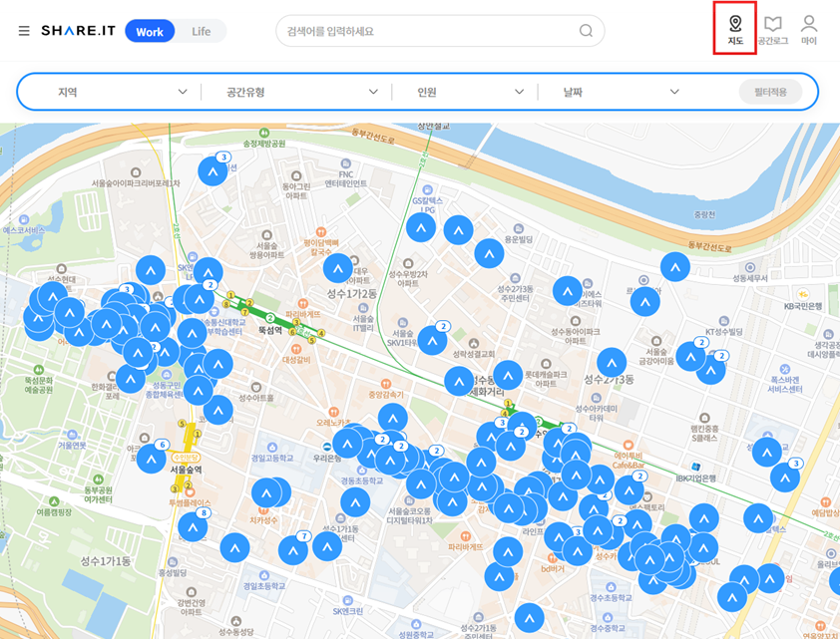Screen dimensions: 840x639
Task: Click the 필터적용 apply filter button
Action: coord(770,92)
